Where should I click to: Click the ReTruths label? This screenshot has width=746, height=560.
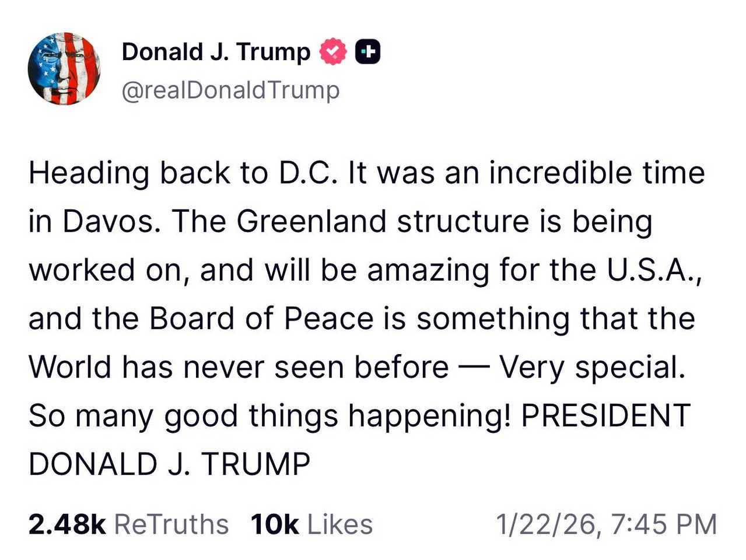171,524
